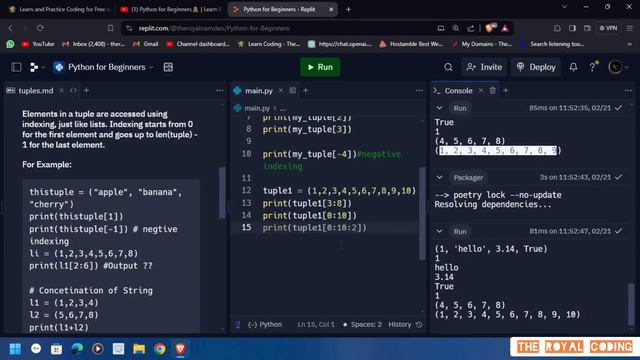Collapse the first Run output at 11:52:35
This screenshot has height=360, width=640.
point(439,108)
